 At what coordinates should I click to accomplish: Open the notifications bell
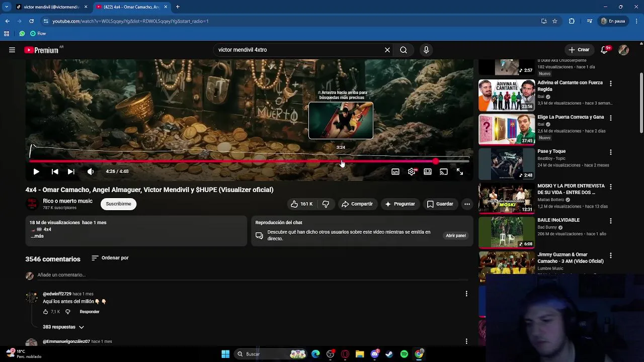click(x=605, y=50)
